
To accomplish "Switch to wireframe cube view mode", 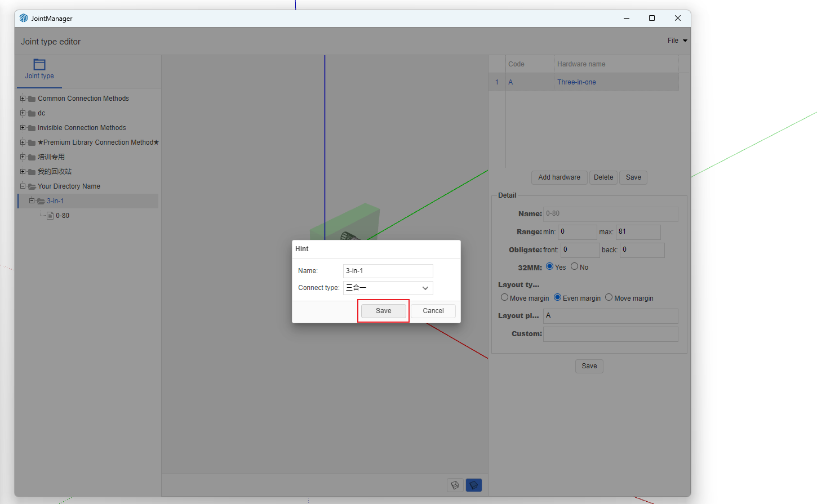I will [455, 485].
